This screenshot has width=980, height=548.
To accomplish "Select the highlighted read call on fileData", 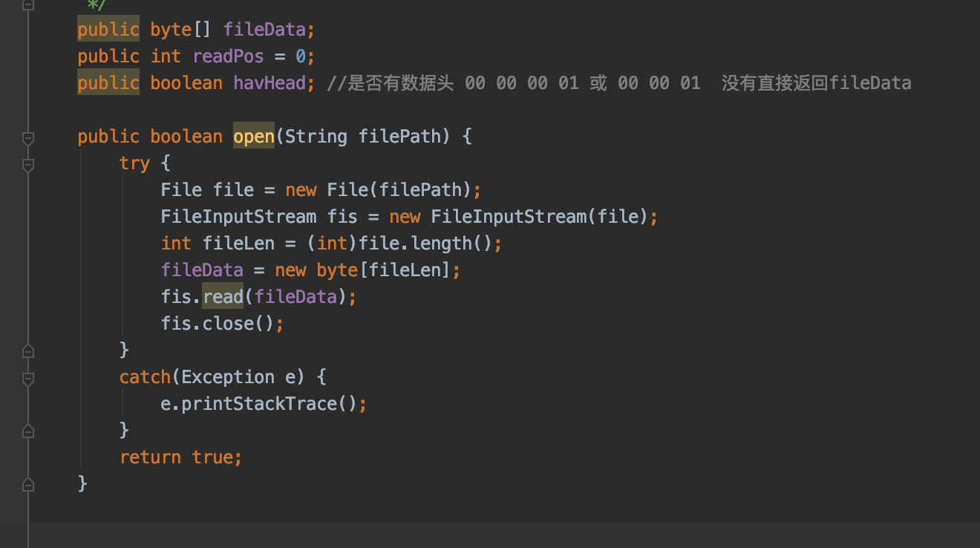I will 223,296.
